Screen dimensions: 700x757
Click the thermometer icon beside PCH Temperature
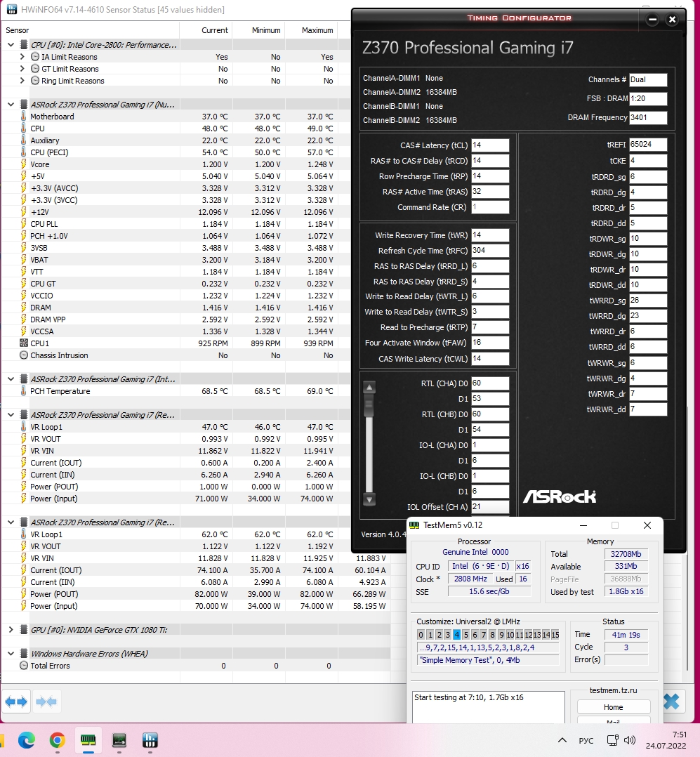(24, 391)
